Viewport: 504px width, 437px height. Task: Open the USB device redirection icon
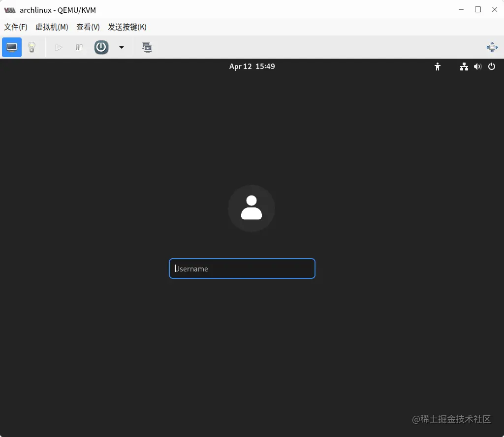pyautogui.click(x=492, y=47)
